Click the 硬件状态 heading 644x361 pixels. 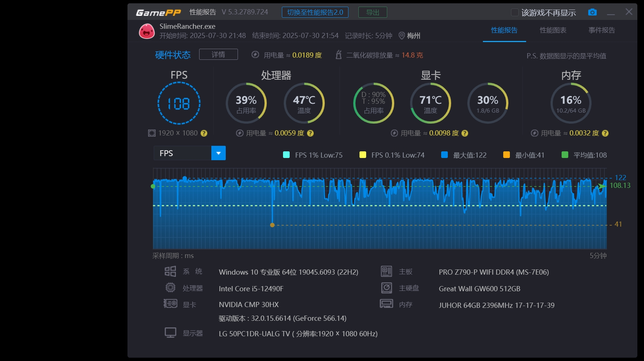173,55
